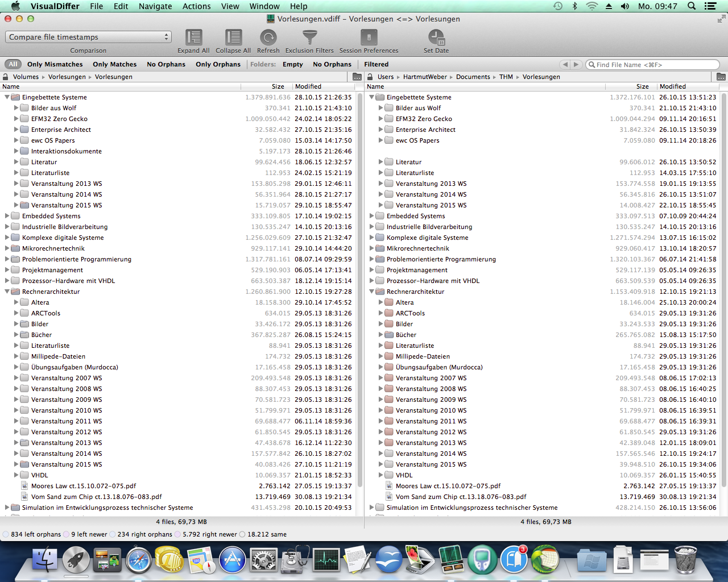The height and width of the screenshot is (582, 728).
Task: Launch Safari from the Dock
Action: [x=138, y=560]
